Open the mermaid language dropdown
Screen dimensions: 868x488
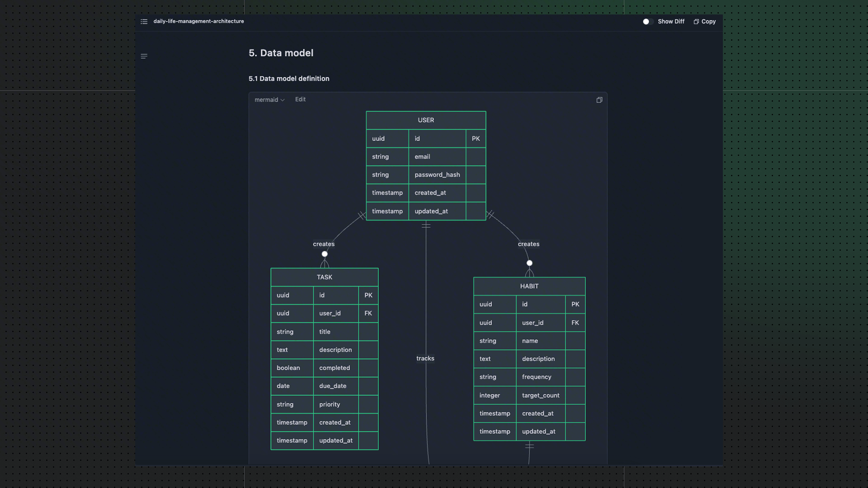pyautogui.click(x=269, y=100)
